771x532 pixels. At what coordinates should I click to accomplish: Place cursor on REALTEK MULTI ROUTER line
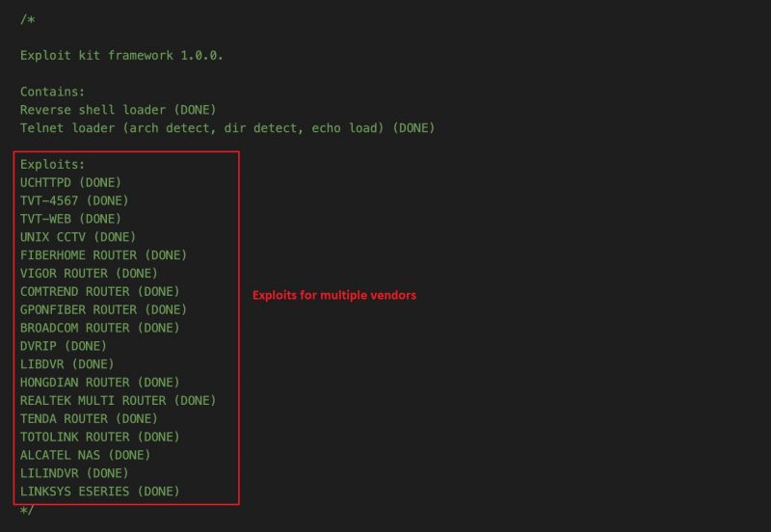tap(118, 400)
